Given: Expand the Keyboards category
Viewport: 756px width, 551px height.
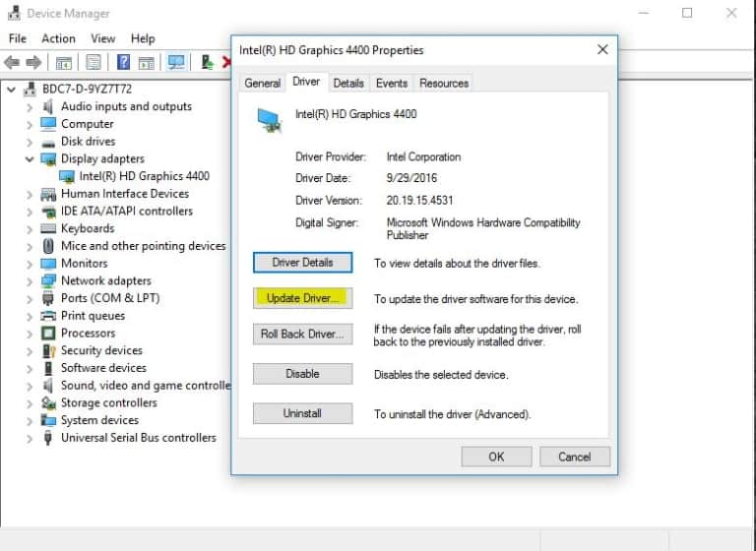Looking at the screenshot, I should pyautogui.click(x=30, y=229).
